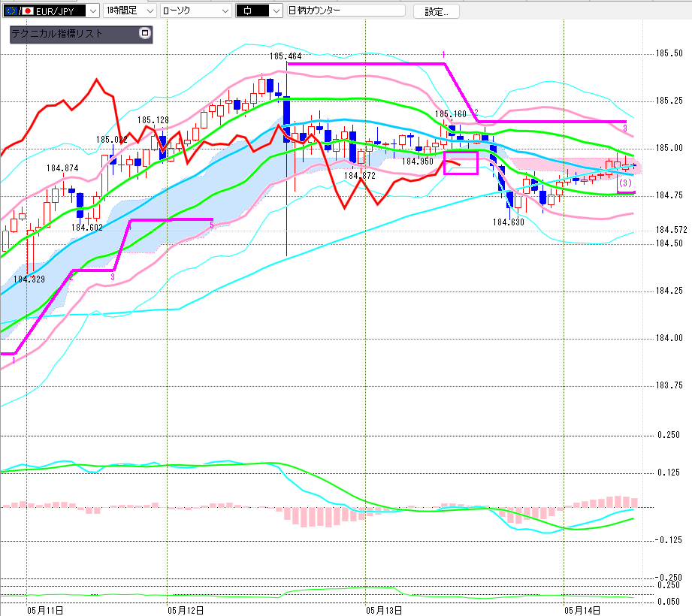692x616 pixels.
Task: Open the EUR/JPY currency pair dropdown
Action: [93, 11]
